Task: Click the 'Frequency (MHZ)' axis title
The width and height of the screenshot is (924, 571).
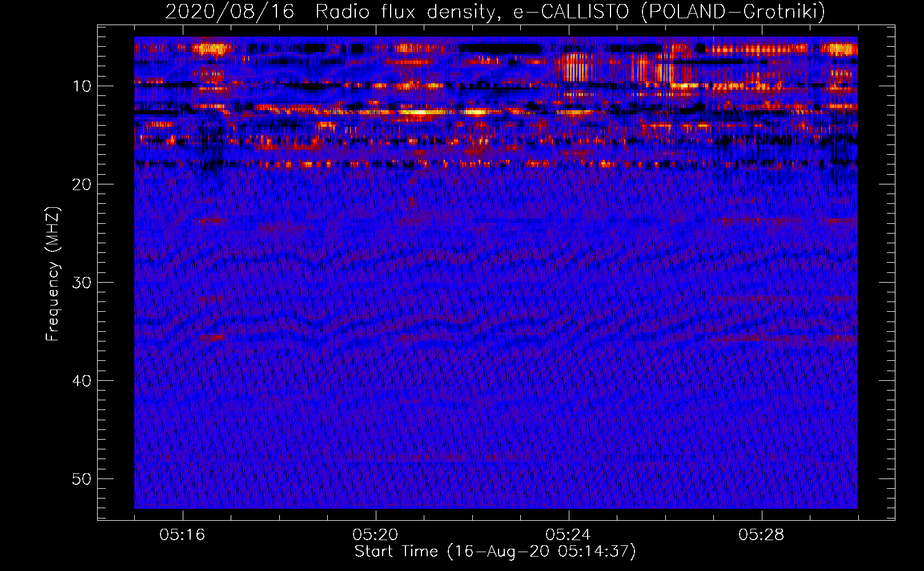Action: (x=53, y=274)
